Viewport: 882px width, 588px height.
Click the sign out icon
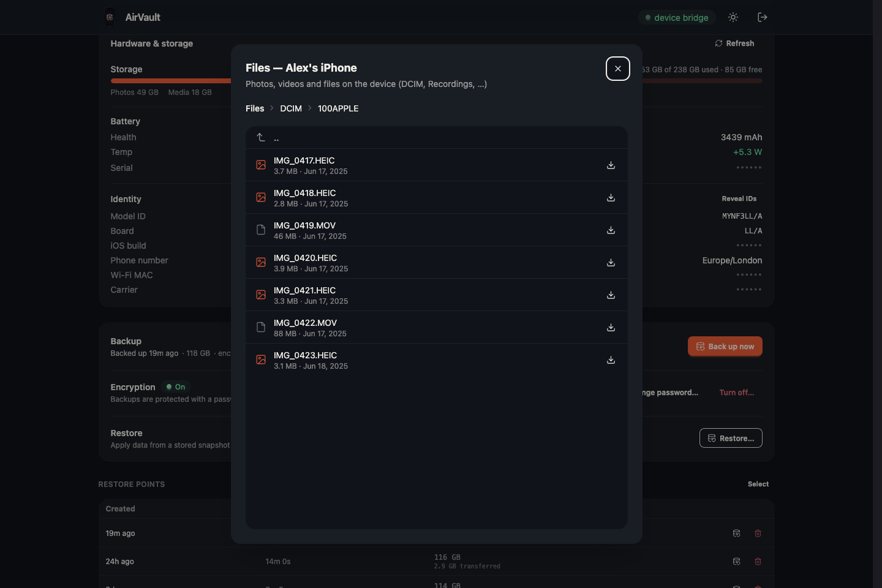coord(763,17)
